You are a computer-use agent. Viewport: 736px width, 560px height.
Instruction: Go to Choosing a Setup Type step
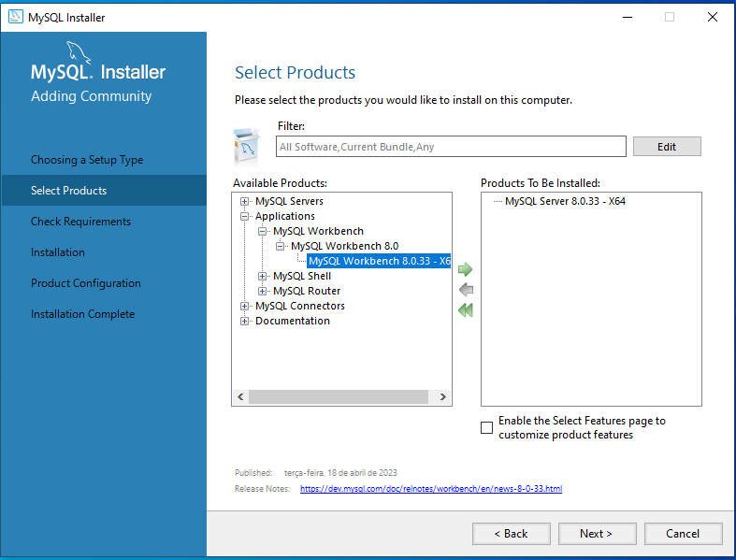tap(87, 160)
